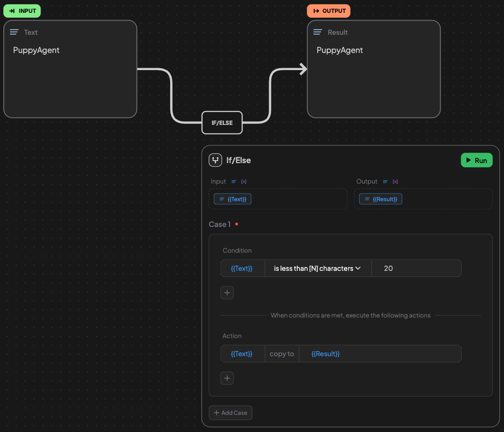504x432 pixels.
Task: Add a new action with the plus icon
Action: click(227, 378)
